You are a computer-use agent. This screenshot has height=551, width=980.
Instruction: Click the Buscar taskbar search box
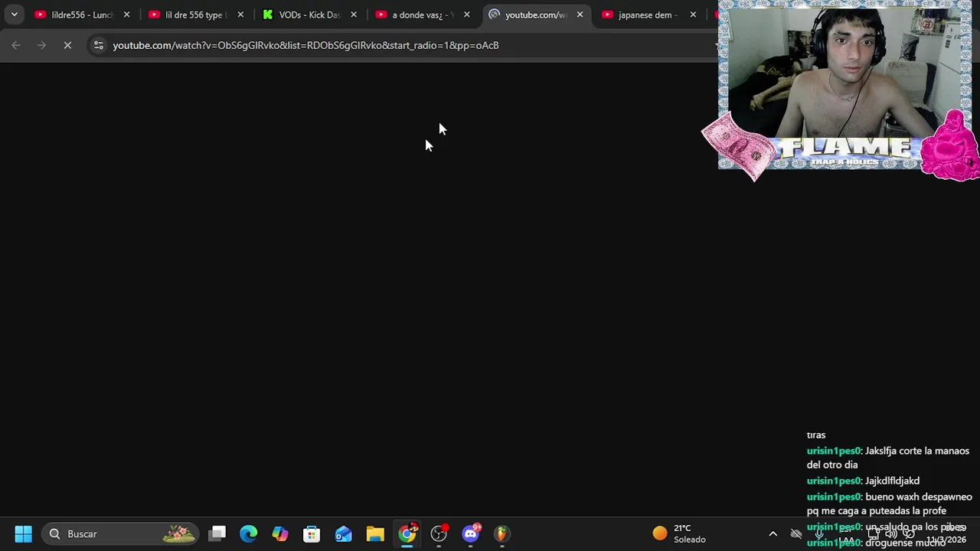(120, 533)
